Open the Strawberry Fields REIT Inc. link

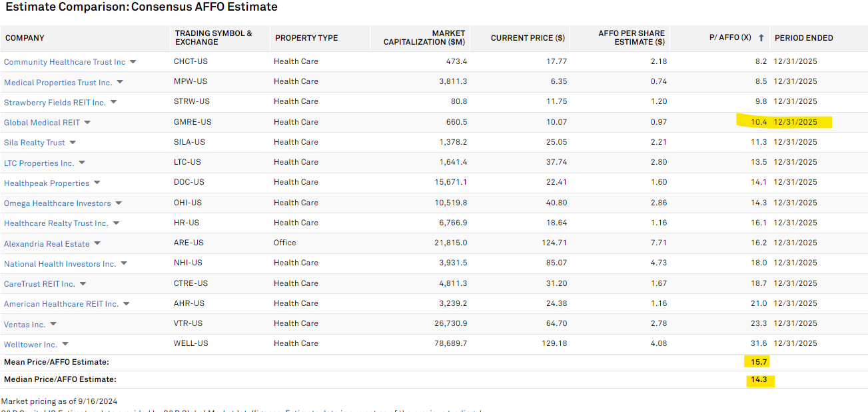[55, 103]
